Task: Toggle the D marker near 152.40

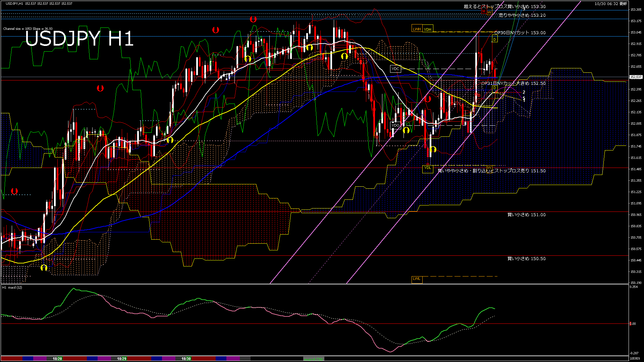Action: pyautogui.click(x=495, y=88)
